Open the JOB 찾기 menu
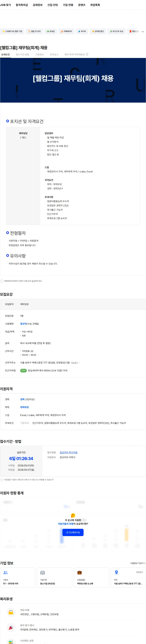 coord(5,5)
